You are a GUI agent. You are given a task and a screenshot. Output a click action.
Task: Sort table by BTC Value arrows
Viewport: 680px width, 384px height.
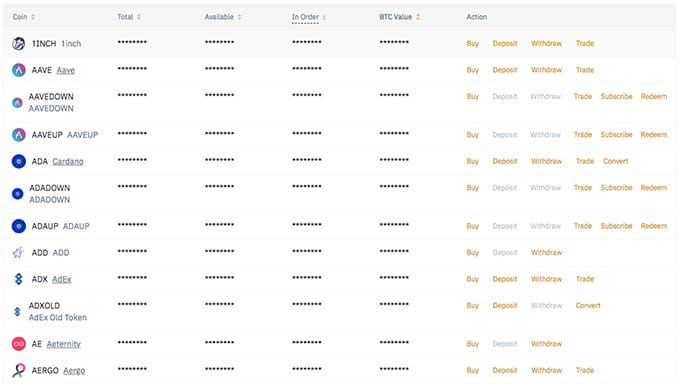tap(418, 17)
